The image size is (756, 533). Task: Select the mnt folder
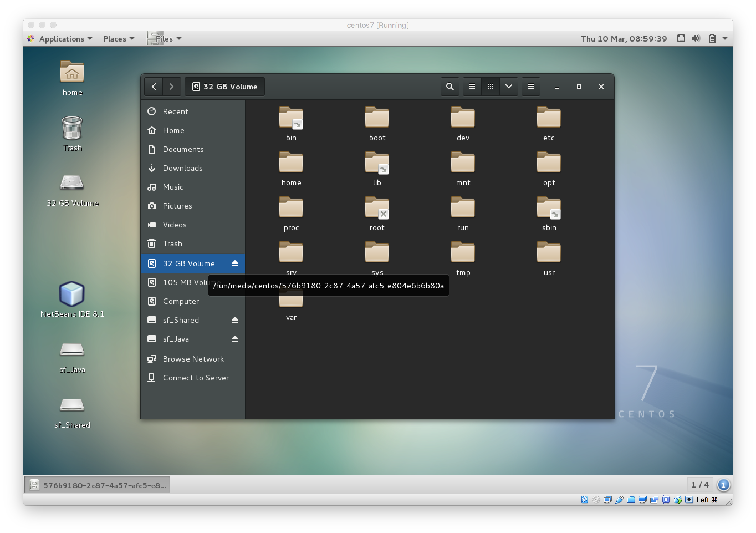click(463, 169)
